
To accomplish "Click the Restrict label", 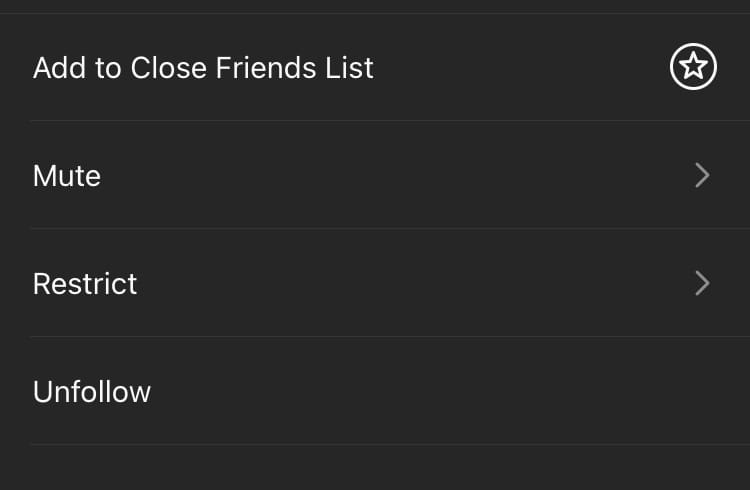I will [85, 284].
